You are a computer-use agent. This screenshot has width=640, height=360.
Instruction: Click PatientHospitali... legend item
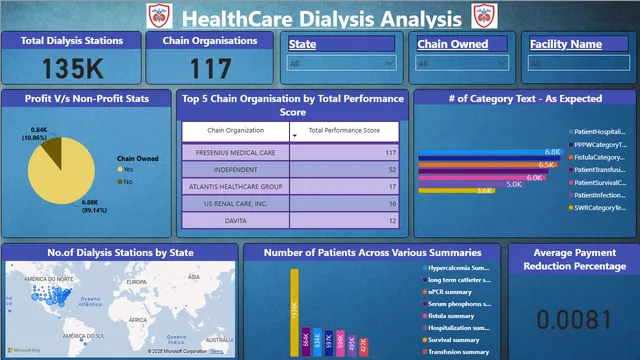[597, 132]
